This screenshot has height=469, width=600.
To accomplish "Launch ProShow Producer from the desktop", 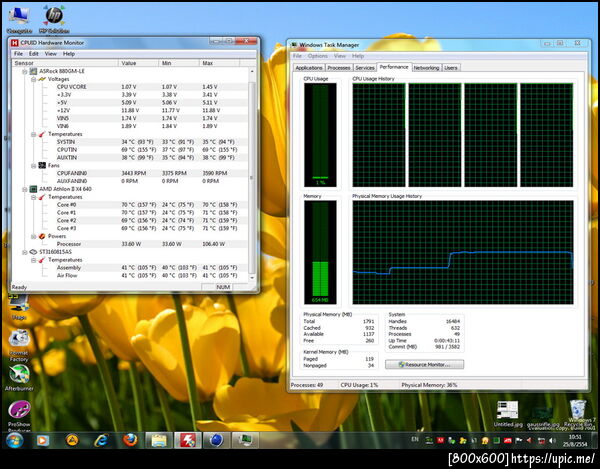I will click(19, 415).
